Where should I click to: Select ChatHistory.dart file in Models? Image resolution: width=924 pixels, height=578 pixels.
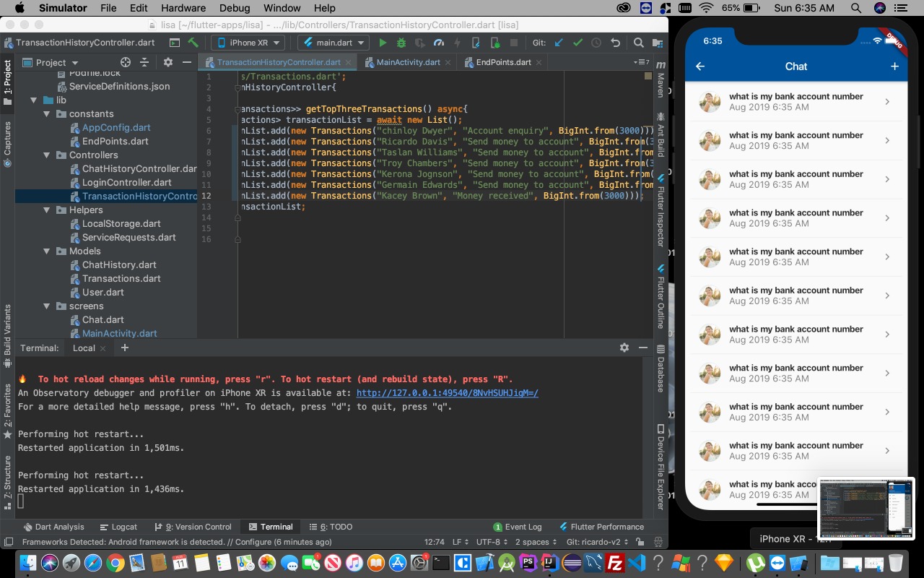pyautogui.click(x=119, y=264)
